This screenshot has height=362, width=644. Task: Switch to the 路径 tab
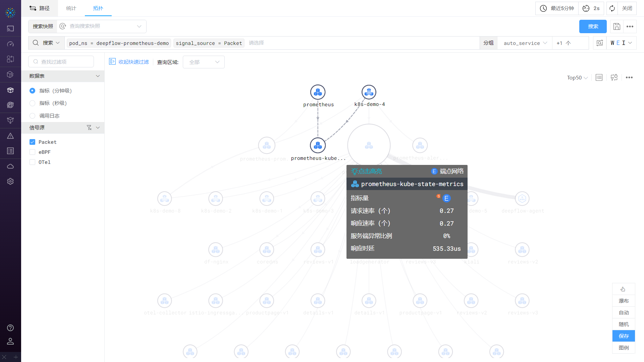click(x=40, y=8)
